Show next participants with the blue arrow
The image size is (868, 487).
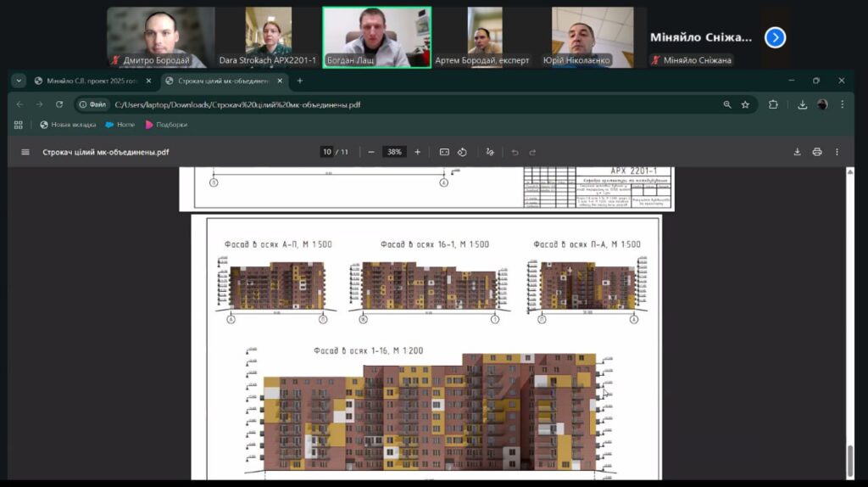coord(775,37)
